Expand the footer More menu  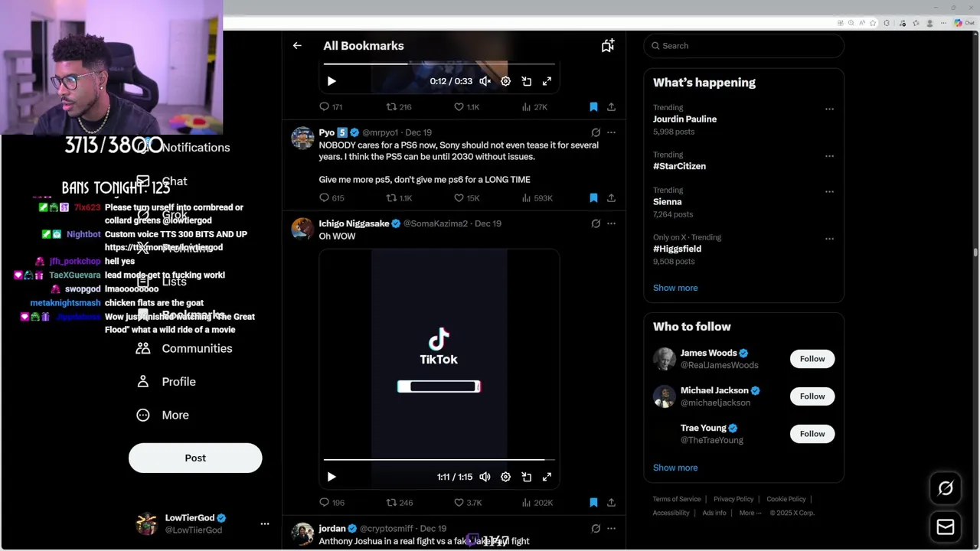(x=750, y=513)
